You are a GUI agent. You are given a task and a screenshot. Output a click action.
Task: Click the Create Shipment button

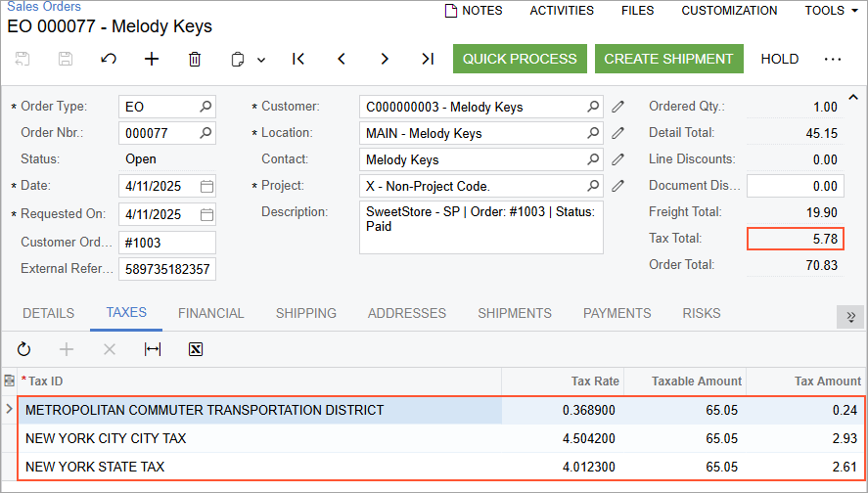[x=668, y=59]
